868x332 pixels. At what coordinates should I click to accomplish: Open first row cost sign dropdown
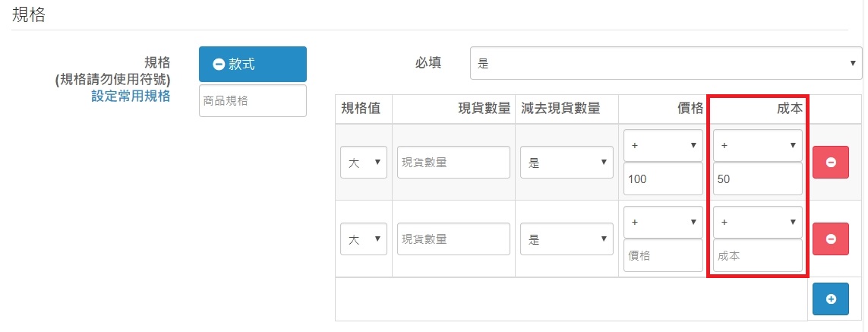tap(757, 146)
